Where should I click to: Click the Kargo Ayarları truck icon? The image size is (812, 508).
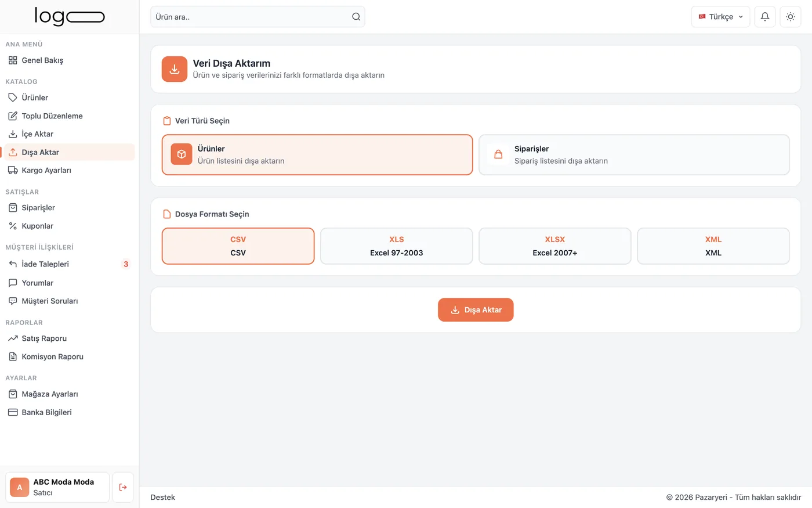(13, 170)
